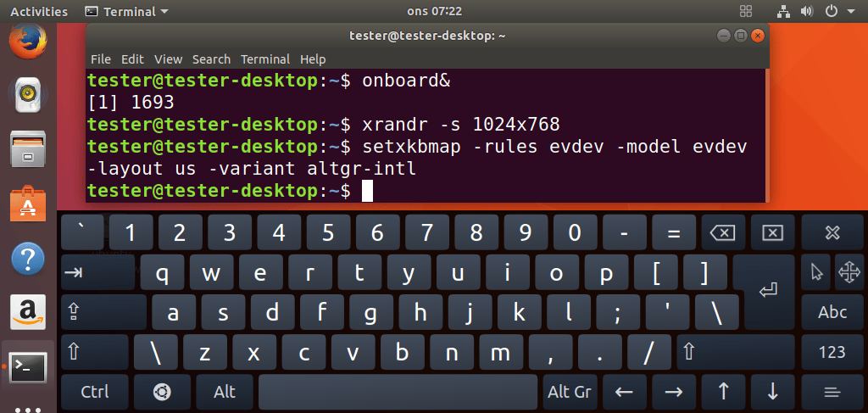
Task: Tap the Backspace key on Onboard
Action: tap(723, 232)
